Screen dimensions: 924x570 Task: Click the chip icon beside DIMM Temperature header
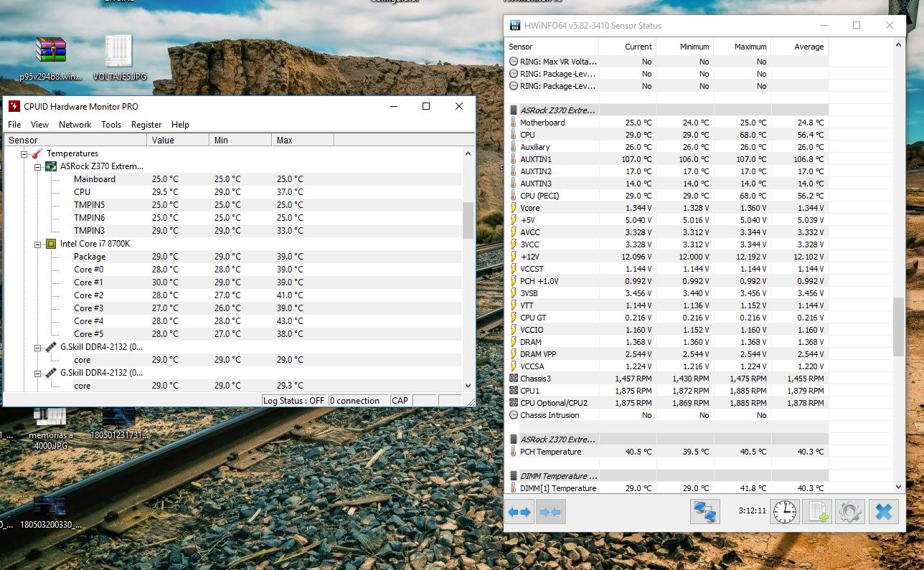pos(513,476)
